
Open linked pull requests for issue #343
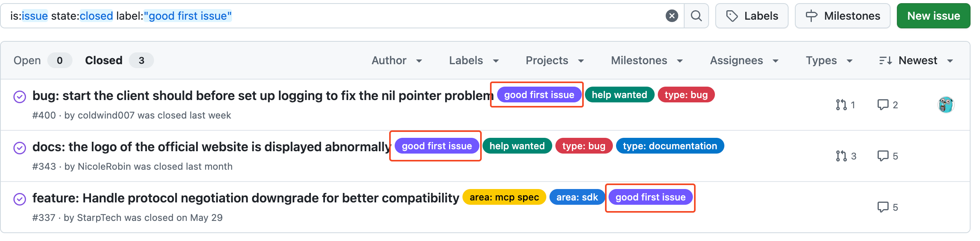point(846,156)
